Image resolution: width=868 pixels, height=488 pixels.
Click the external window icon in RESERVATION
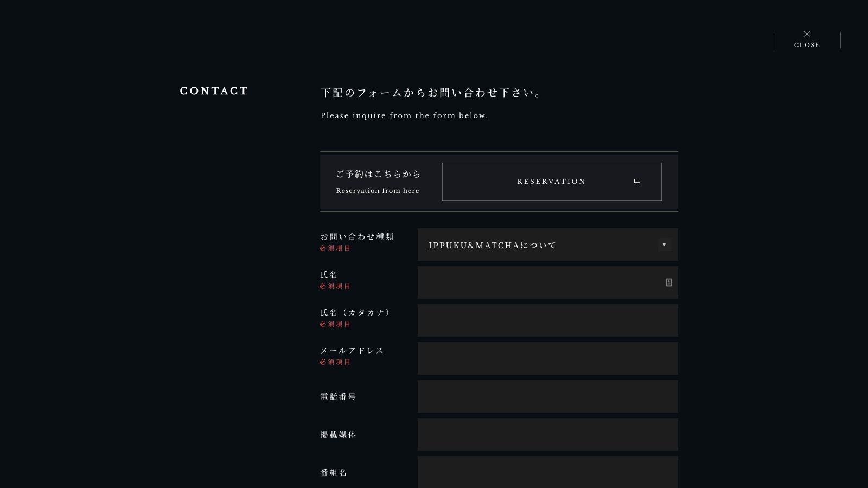point(637,182)
